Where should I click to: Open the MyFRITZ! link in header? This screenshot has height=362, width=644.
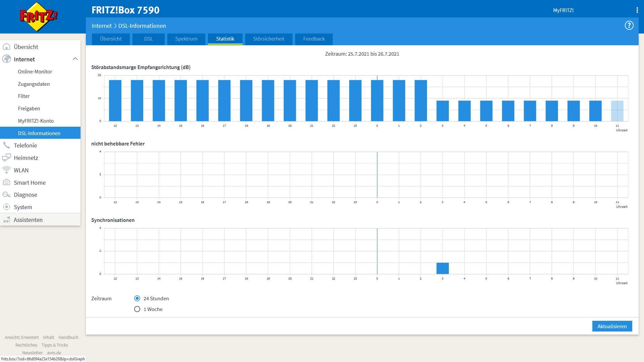[563, 10]
